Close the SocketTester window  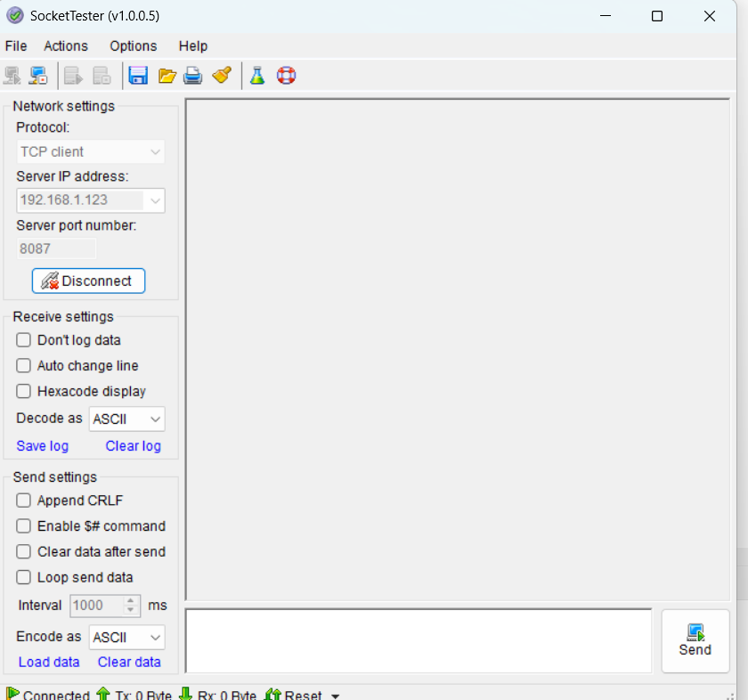[710, 16]
